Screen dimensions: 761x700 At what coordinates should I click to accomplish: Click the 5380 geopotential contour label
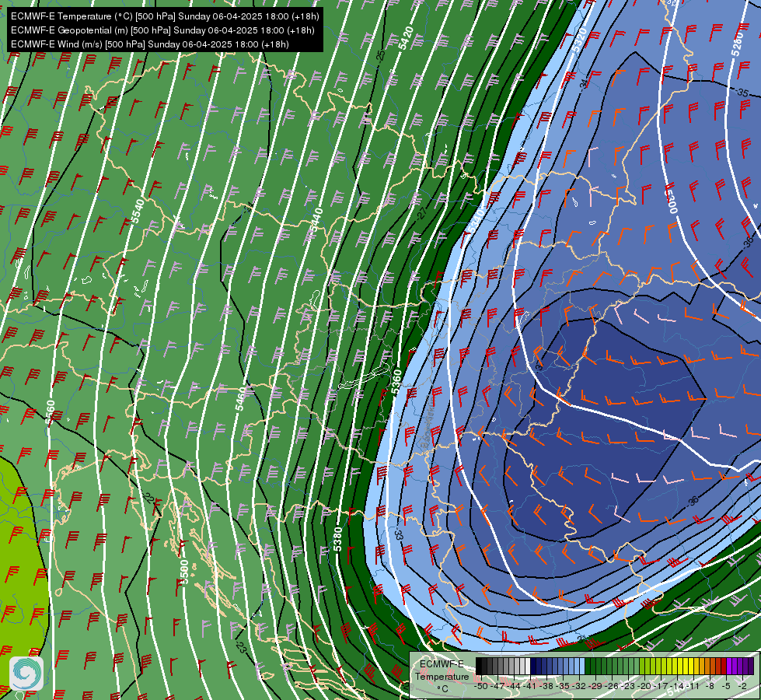[x=338, y=540]
